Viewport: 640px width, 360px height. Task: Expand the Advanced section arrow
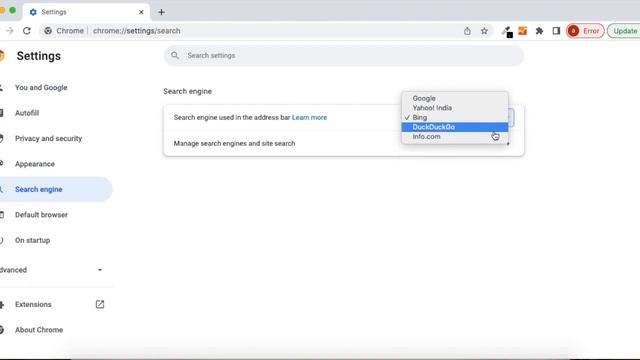(100, 270)
